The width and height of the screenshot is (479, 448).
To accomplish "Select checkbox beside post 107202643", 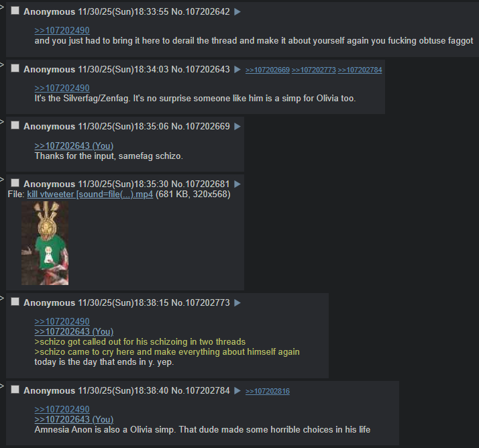I will tap(15, 68).
